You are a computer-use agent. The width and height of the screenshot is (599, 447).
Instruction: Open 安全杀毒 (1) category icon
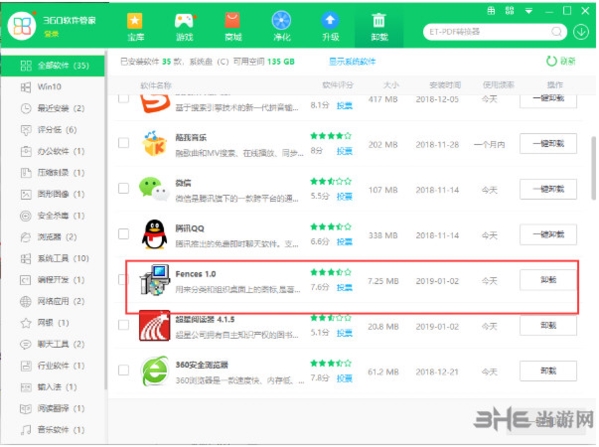26,216
